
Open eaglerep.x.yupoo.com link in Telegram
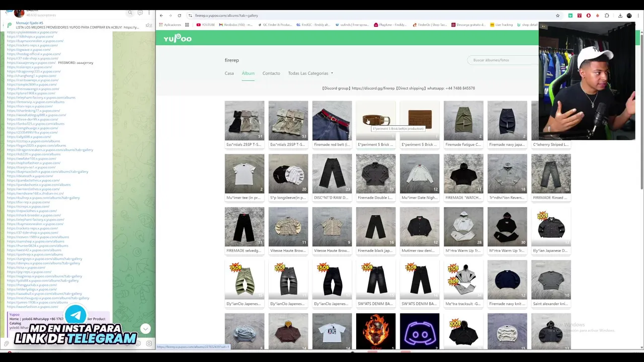[x=44, y=276]
